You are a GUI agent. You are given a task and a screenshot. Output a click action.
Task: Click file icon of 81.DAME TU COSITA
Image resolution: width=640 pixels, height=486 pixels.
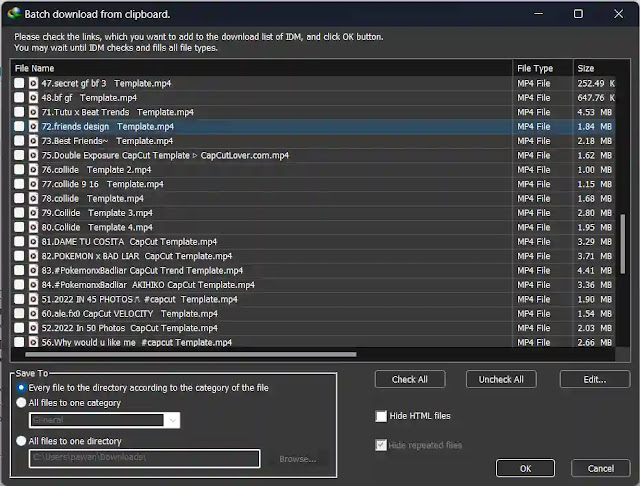(x=33, y=242)
